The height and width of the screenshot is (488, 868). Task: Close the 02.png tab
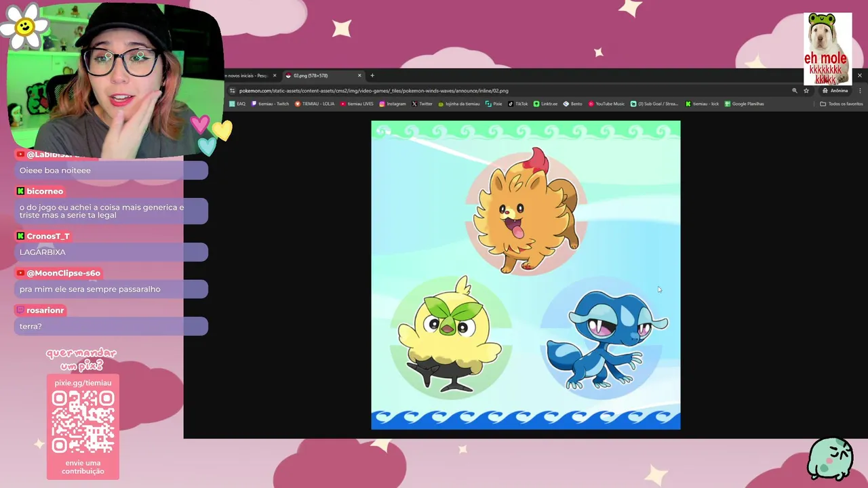click(x=359, y=75)
